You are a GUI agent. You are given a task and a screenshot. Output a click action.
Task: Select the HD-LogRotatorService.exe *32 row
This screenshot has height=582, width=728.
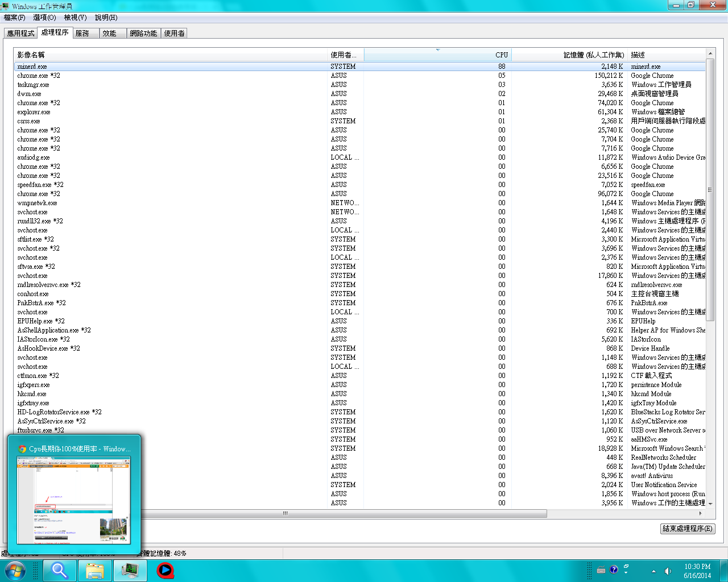click(x=359, y=412)
